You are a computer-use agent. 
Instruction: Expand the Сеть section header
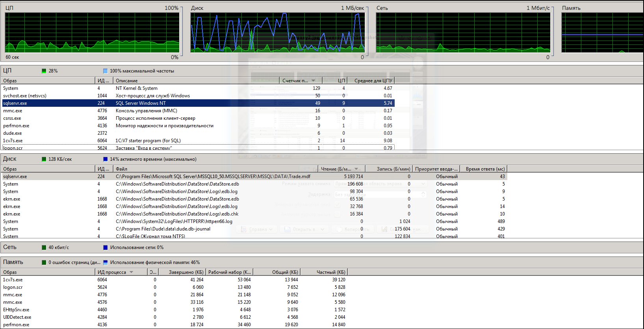click(x=322, y=247)
